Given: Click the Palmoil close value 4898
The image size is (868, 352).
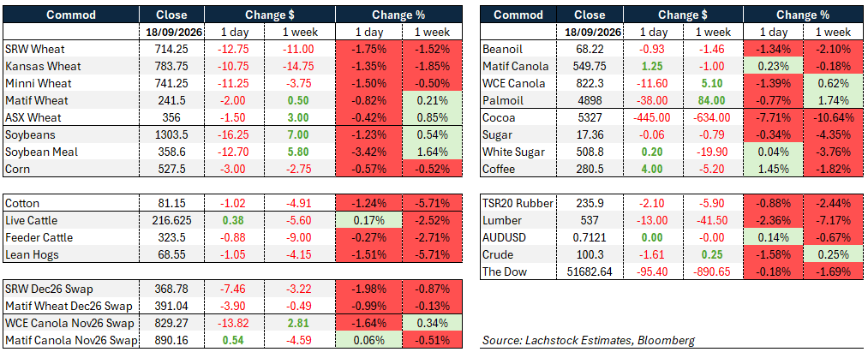Looking at the screenshot, I should point(589,101).
